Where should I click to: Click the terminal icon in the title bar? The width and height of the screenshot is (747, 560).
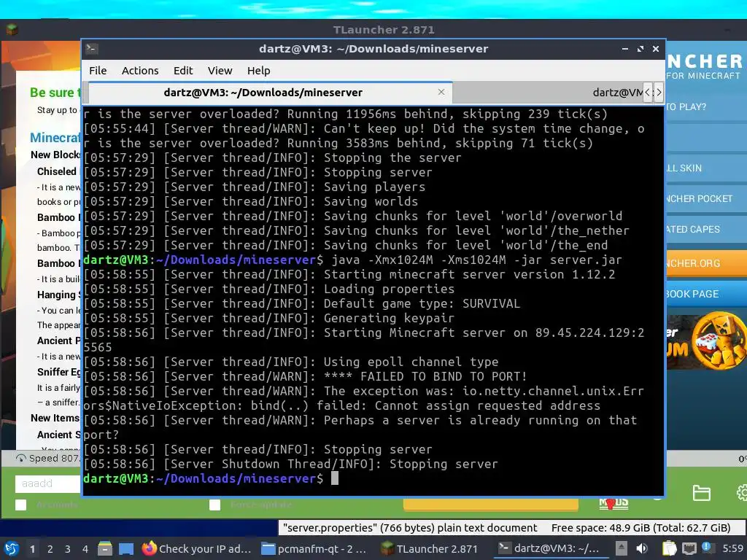point(92,49)
